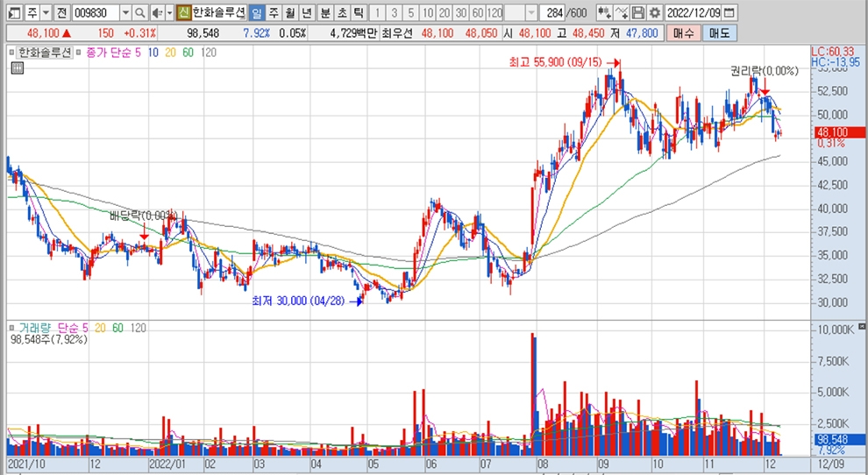This screenshot has width=868, height=475.
Task: Click the small square before 거래량 legend
Action: (x=11, y=328)
